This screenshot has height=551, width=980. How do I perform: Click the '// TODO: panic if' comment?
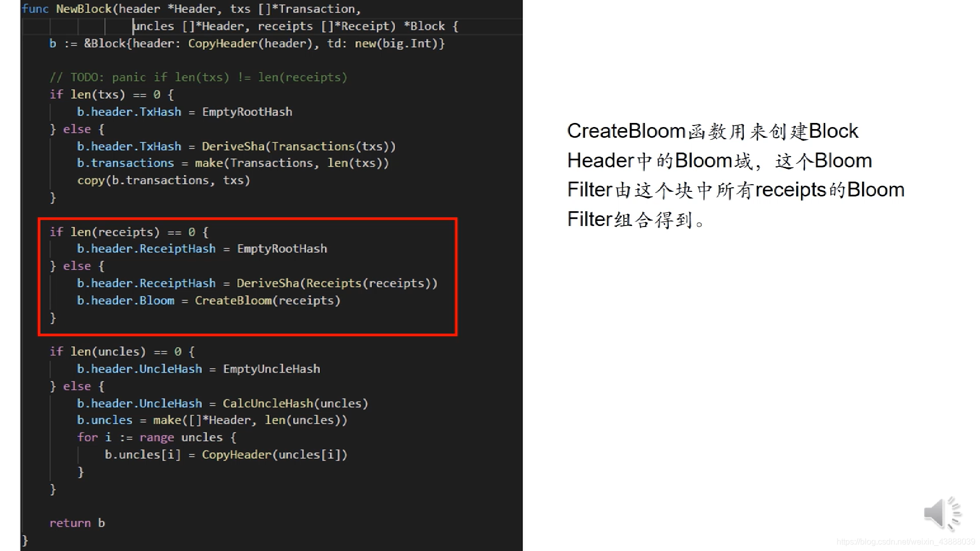(199, 77)
